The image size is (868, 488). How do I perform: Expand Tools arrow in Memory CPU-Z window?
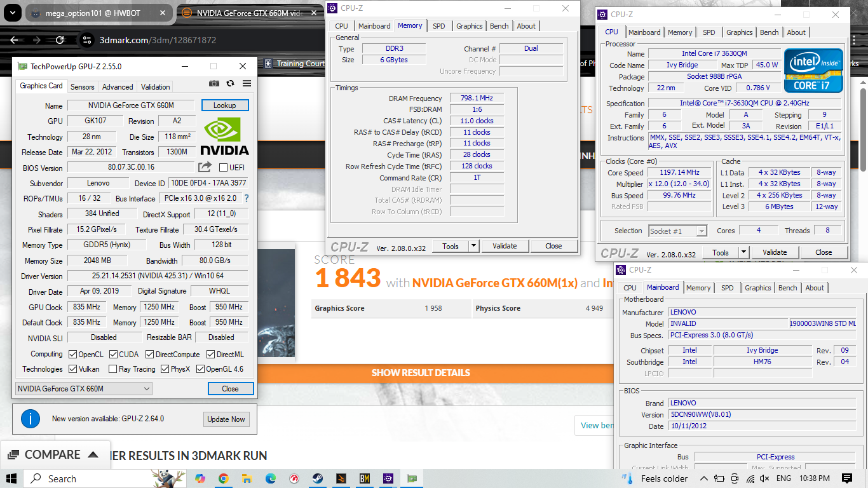pyautogui.click(x=473, y=246)
